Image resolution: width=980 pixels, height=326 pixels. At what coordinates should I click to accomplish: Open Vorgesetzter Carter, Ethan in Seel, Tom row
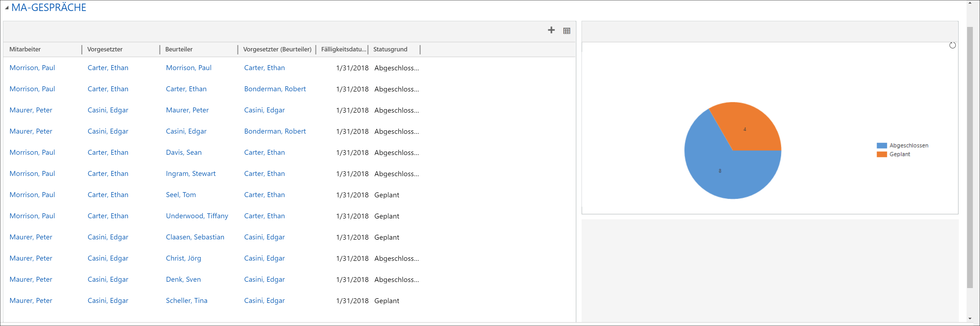(x=108, y=195)
